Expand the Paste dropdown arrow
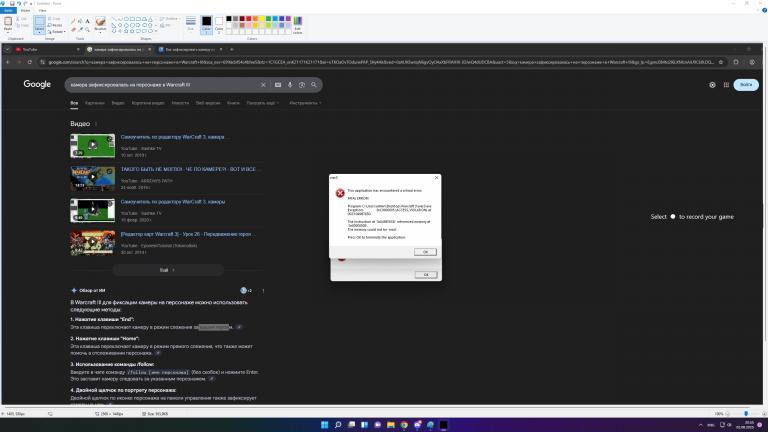The width and height of the screenshot is (768, 432). click(8, 30)
